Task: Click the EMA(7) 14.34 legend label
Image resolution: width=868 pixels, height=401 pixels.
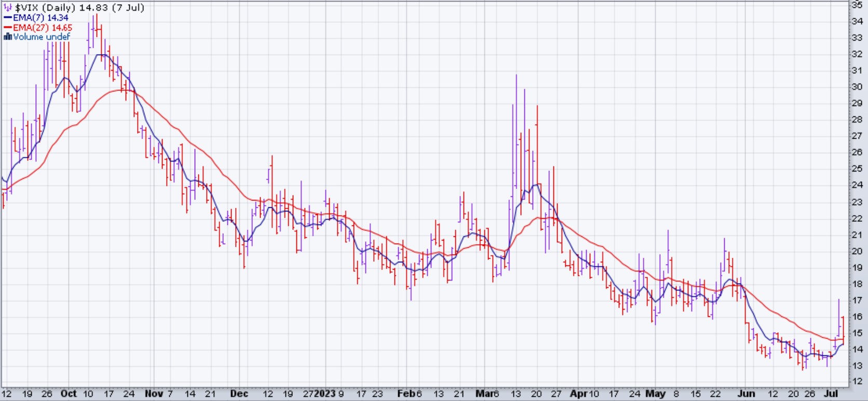Action: 40,18
